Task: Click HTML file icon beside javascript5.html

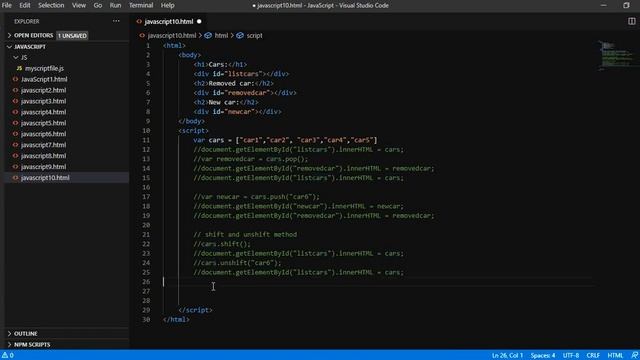Action: pyautogui.click(x=16, y=123)
